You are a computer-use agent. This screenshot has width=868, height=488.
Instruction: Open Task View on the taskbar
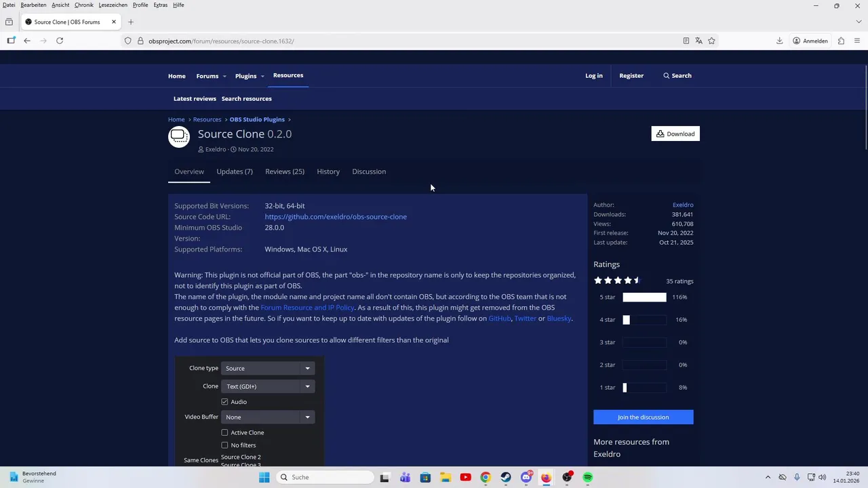[x=384, y=477]
